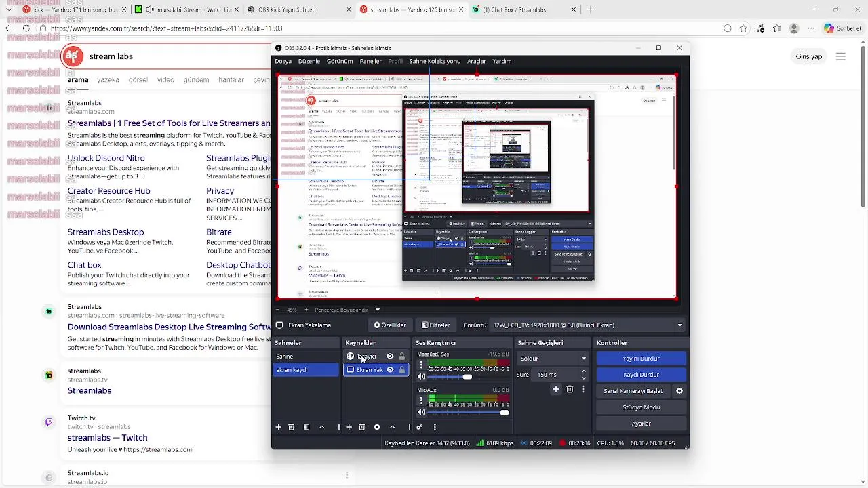
Task: Open the Yandex hamburger menu
Action: (x=841, y=57)
